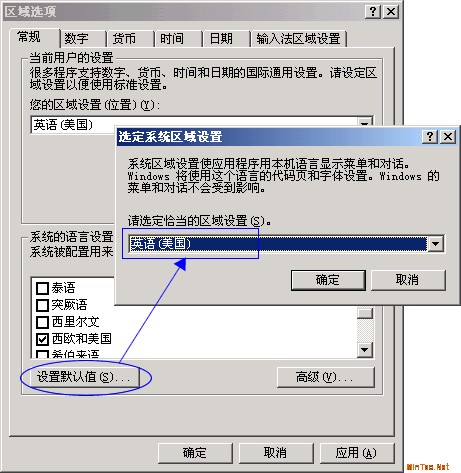This screenshot has height=473, width=461.
Task: Check the 泰语 checkbox
Action: point(42,288)
